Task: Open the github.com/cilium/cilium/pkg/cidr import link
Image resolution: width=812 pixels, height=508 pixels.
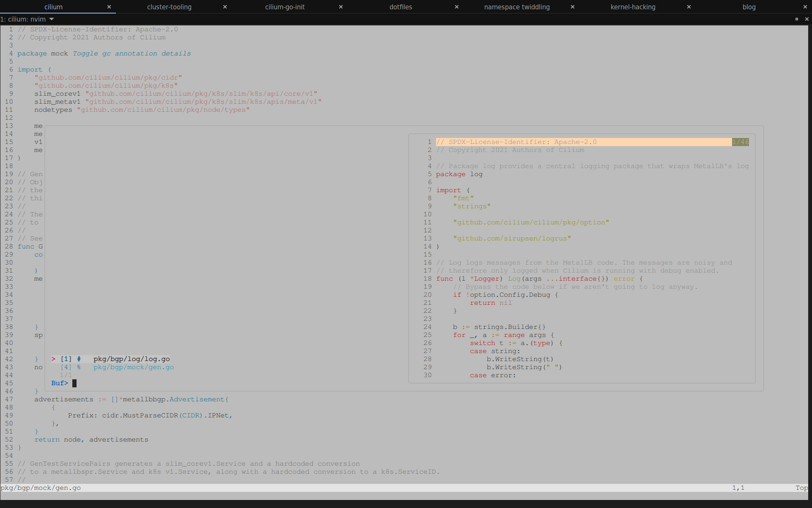Action: pos(109,77)
